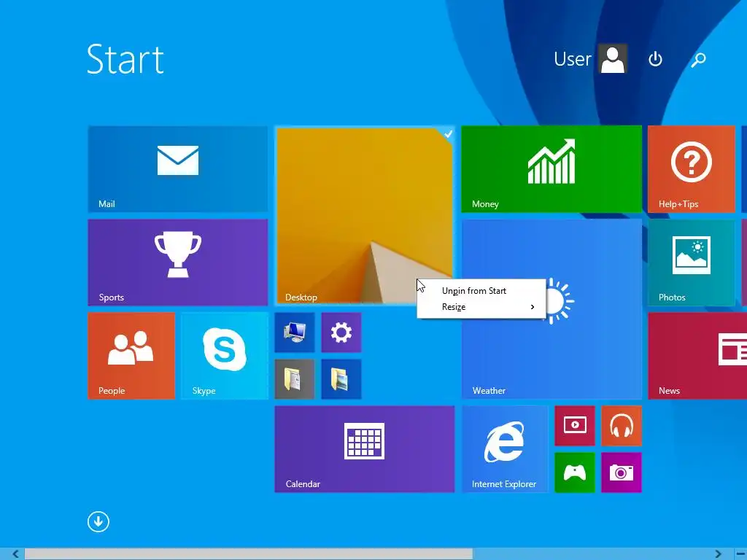Click the search magnifier icon
The width and height of the screenshot is (747, 560).
698,60
